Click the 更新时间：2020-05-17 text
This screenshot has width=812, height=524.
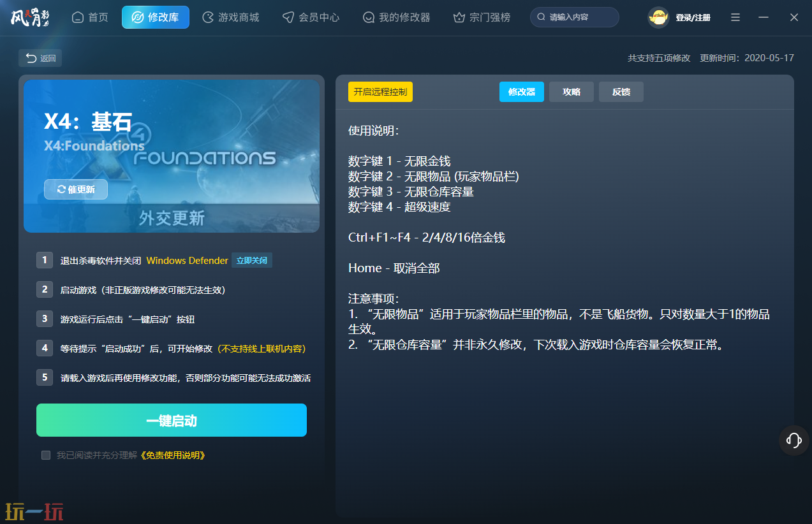[x=747, y=58]
